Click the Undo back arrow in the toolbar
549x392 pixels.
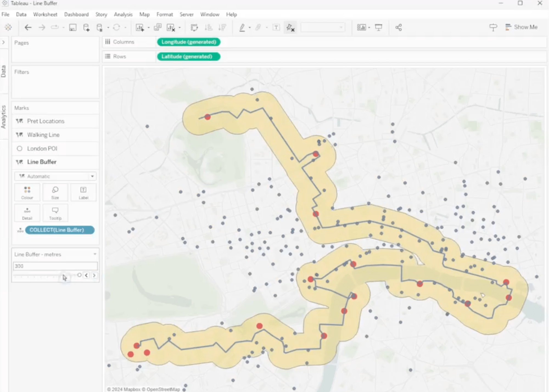pyautogui.click(x=28, y=27)
